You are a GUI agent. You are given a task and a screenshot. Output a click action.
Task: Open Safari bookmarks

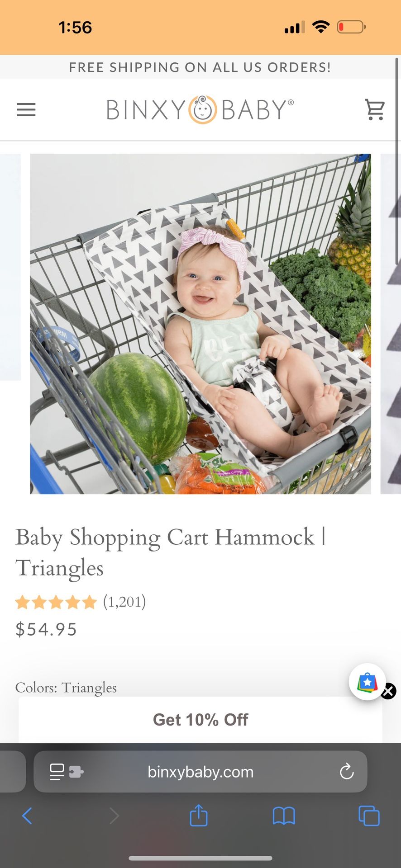pos(284,816)
